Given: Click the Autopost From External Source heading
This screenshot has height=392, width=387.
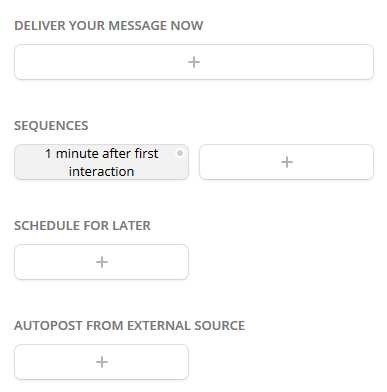Looking at the screenshot, I should 129,326.
